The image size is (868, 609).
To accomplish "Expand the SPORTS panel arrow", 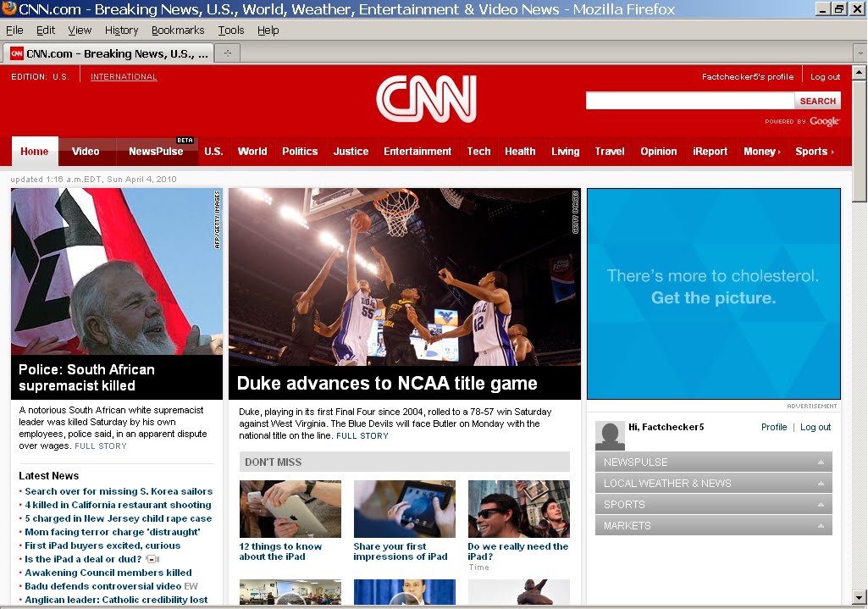I will click(821, 504).
